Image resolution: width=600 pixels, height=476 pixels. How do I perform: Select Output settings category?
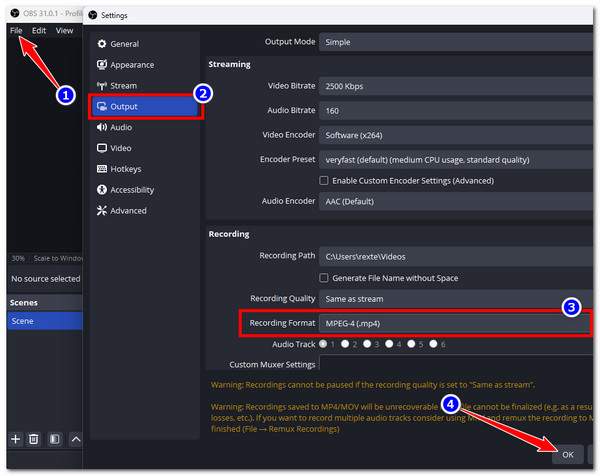tap(145, 106)
